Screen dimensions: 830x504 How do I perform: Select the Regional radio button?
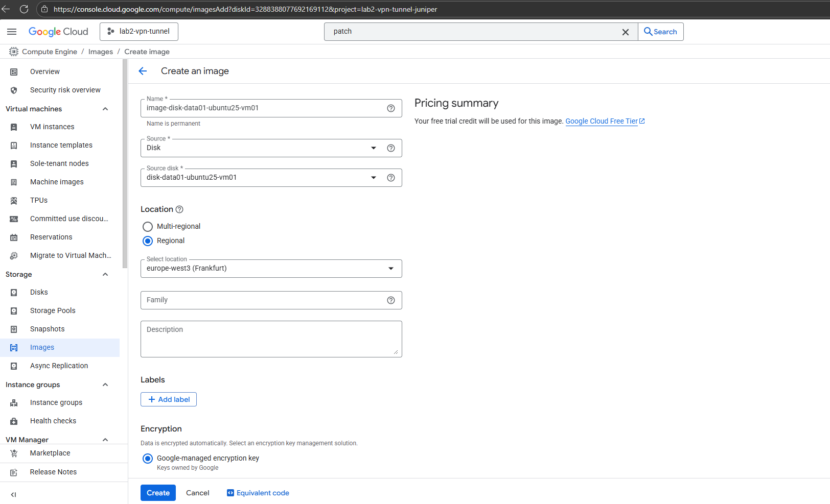tap(148, 241)
